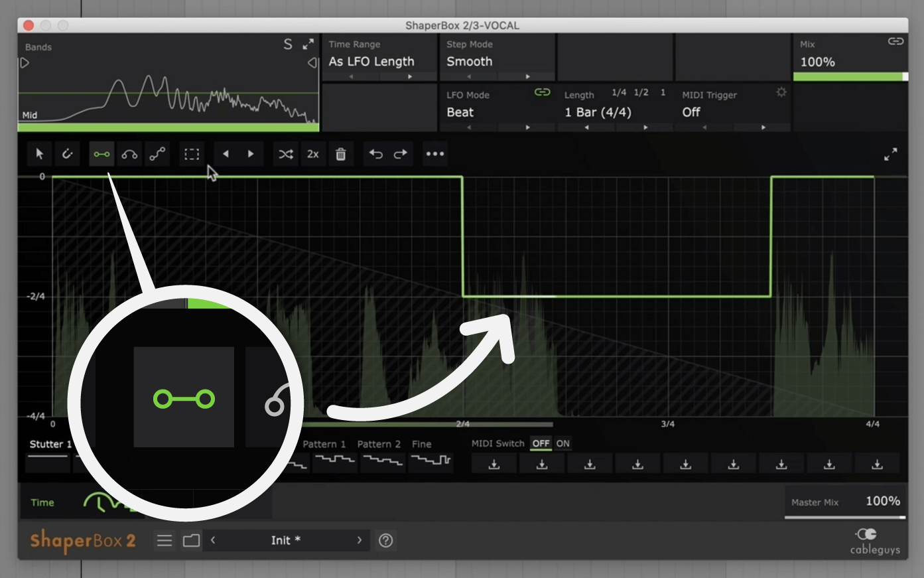The width and height of the screenshot is (924, 578).
Task: Toggle the LFO Mode link icon
Action: 543,92
